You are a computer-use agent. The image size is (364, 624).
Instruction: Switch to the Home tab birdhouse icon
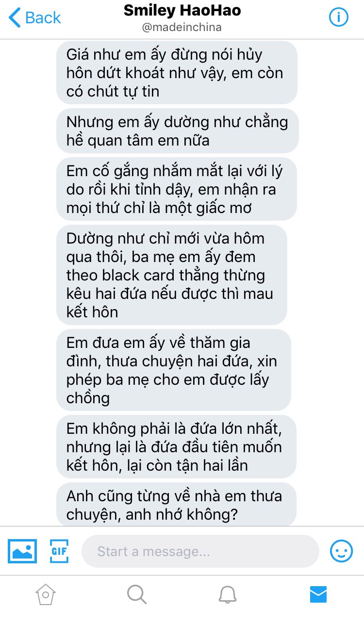(x=46, y=594)
